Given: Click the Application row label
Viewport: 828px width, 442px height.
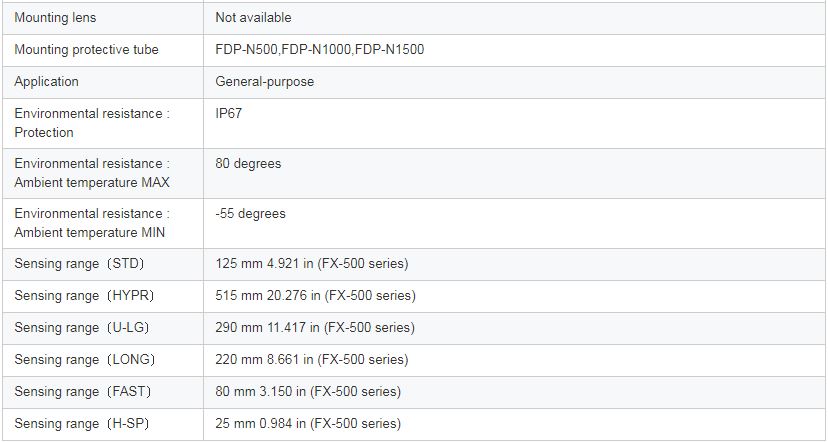Looking at the screenshot, I should 46,82.
